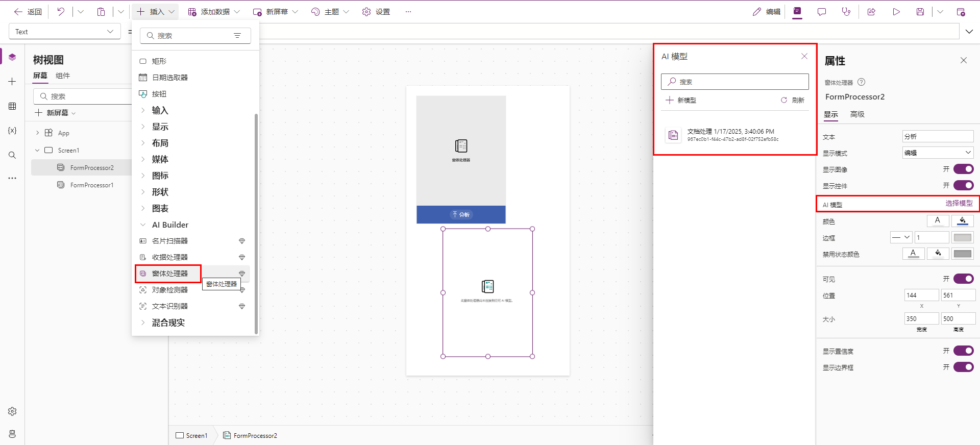
Task: Click Analyze button on canvas form
Action: point(461,214)
